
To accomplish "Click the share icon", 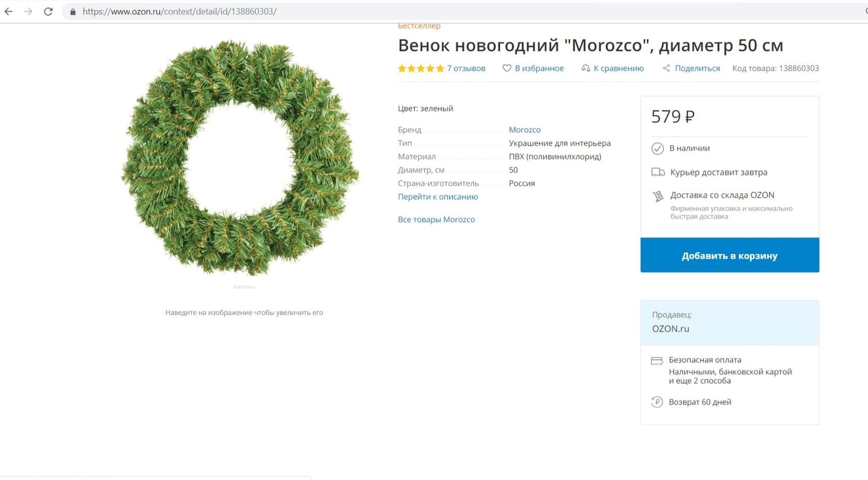I will click(667, 68).
